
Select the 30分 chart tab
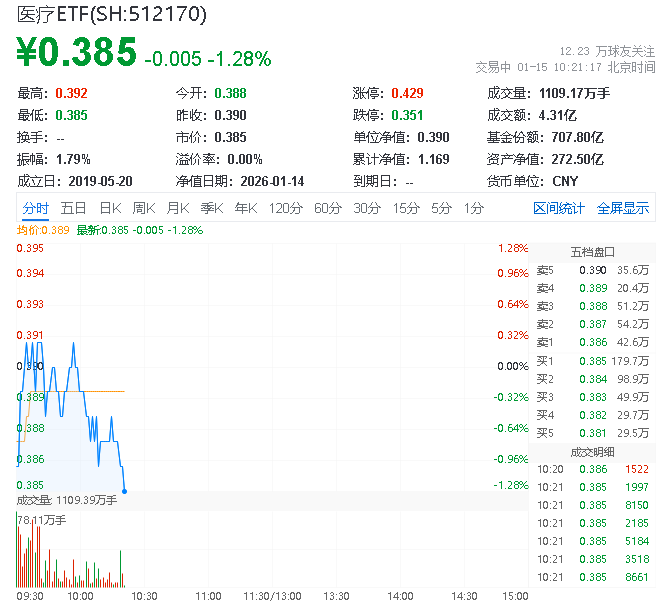click(x=366, y=208)
